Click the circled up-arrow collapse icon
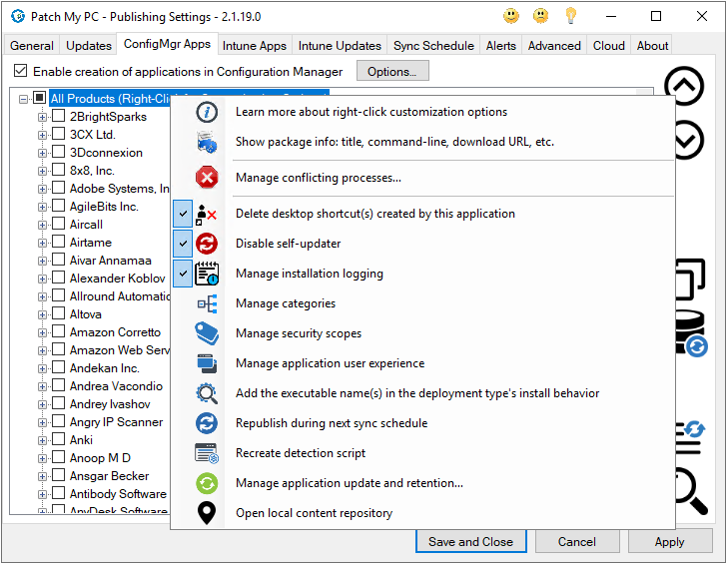Image resolution: width=728 pixels, height=565 pixels. coord(684,86)
